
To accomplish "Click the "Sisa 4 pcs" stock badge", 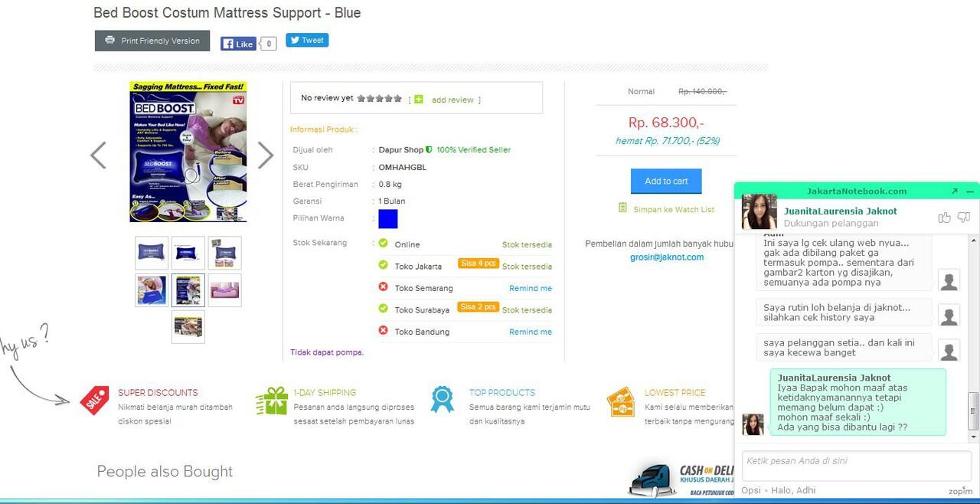I will click(x=479, y=263).
